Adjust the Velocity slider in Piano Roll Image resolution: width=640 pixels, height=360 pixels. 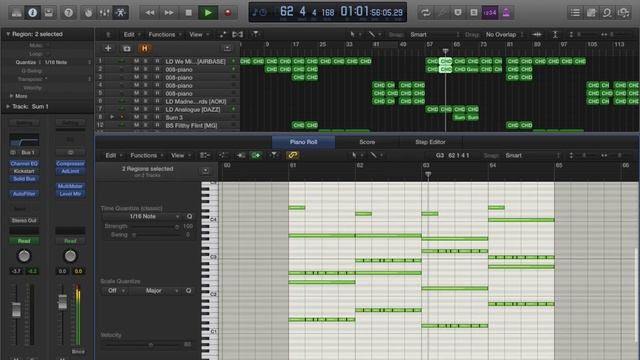[x=141, y=345]
